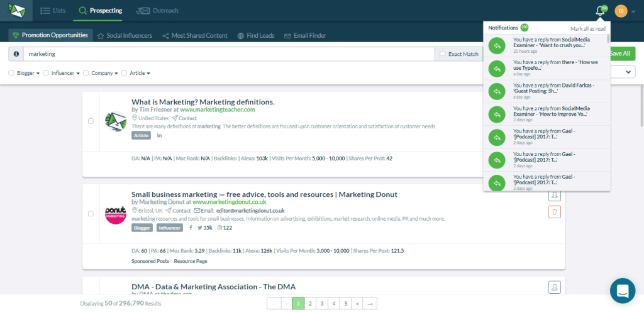The image size is (644, 312).
Task: Open the Outreach section
Action: [x=157, y=11]
